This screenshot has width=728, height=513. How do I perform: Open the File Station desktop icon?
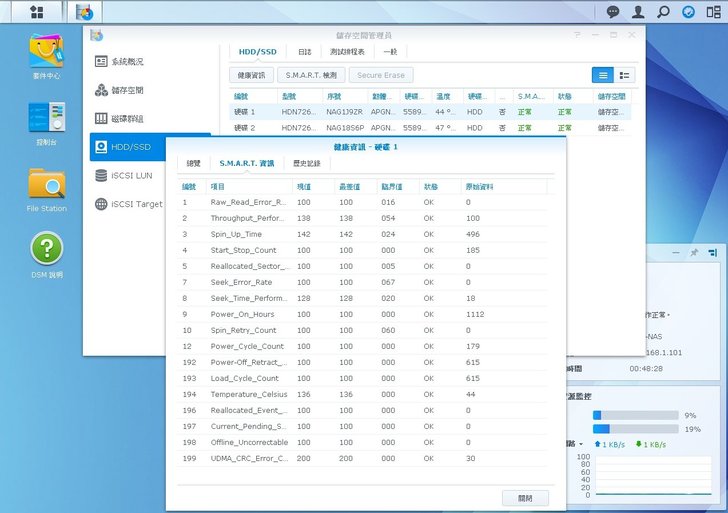(x=46, y=187)
